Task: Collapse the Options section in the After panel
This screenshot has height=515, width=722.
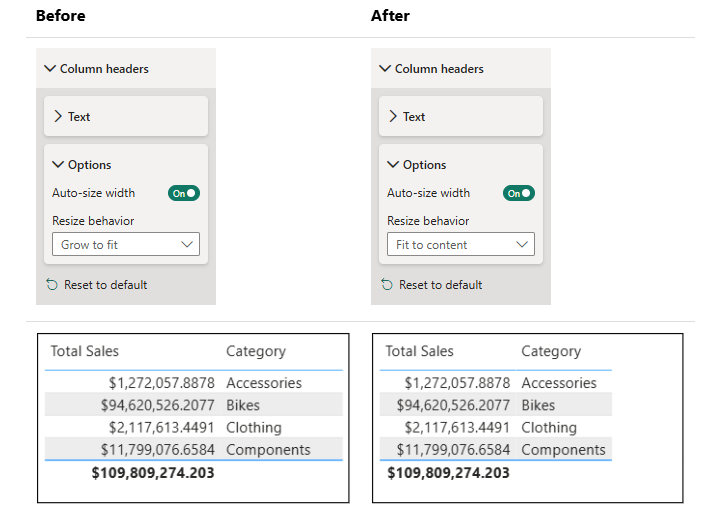Action: (393, 165)
